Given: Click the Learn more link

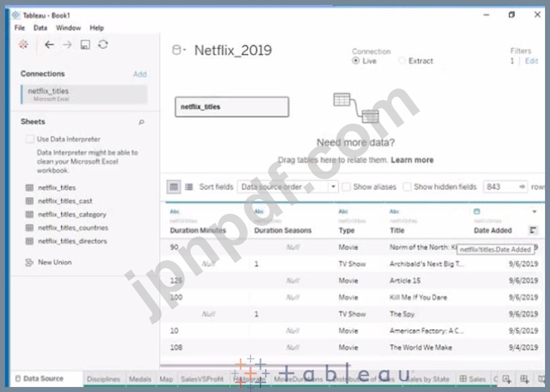Looking at the screenshot, I should (x=412, y=160).
